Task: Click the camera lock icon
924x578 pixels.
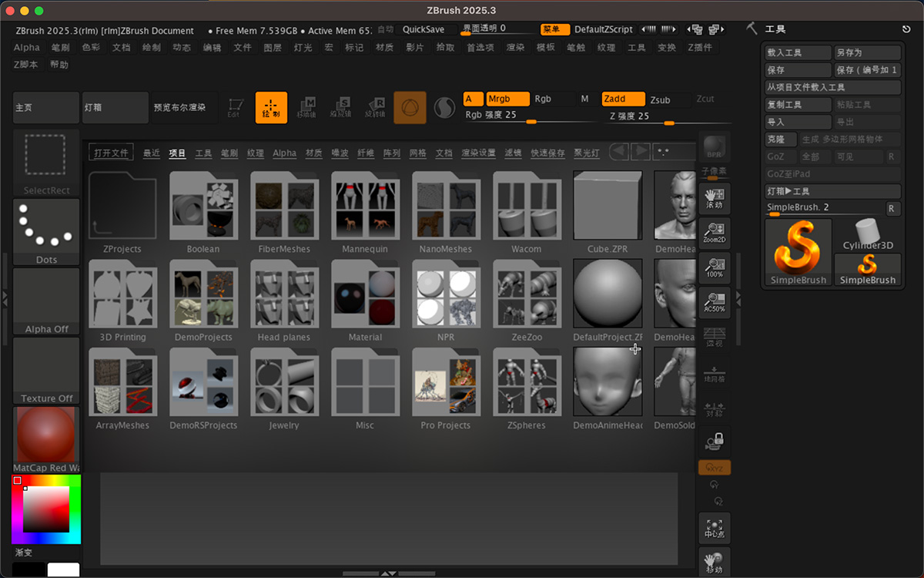Action: pyautogui.click(x=714, y=442)
